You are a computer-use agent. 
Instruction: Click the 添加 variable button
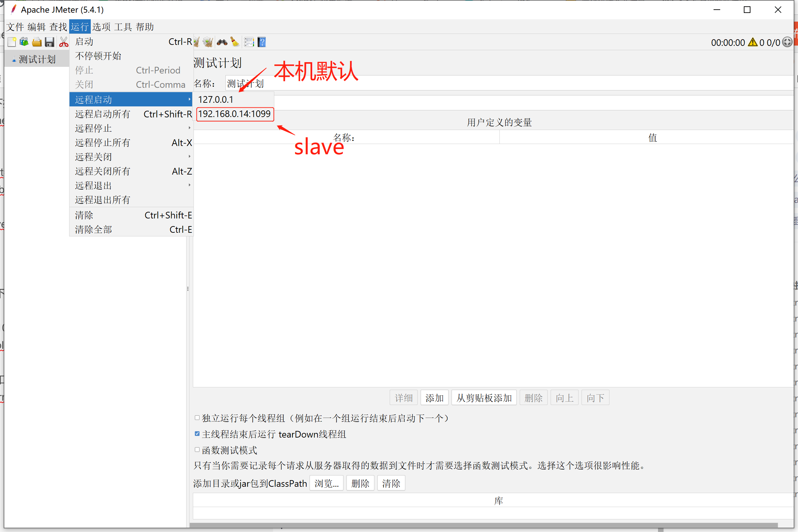coord(434,397)
